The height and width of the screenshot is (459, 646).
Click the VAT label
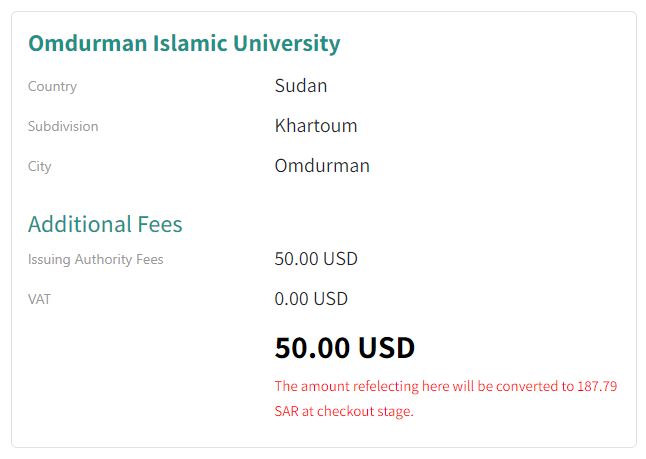click(x=39, y=299)
